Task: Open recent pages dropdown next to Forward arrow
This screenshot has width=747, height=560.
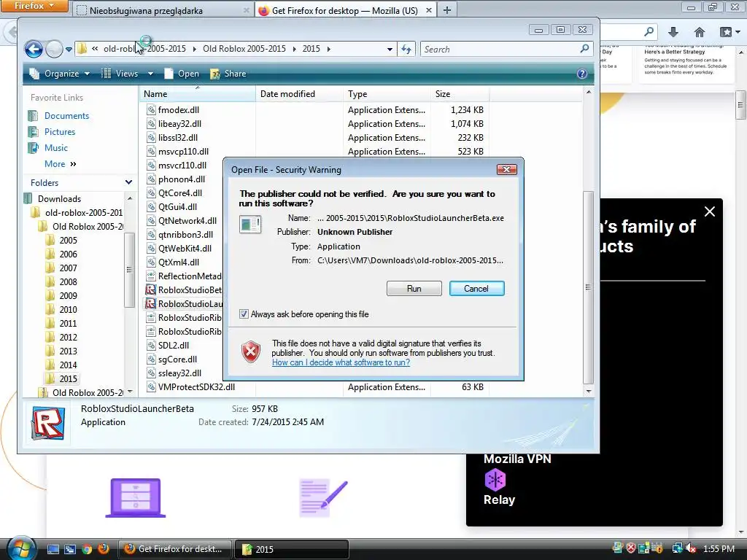Action: (69, 50)
